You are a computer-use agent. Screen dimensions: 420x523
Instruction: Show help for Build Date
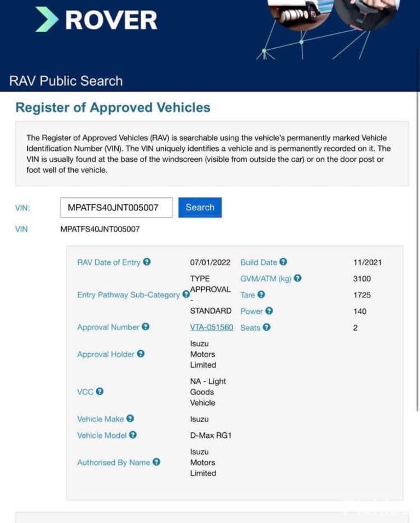click(283, 262)
